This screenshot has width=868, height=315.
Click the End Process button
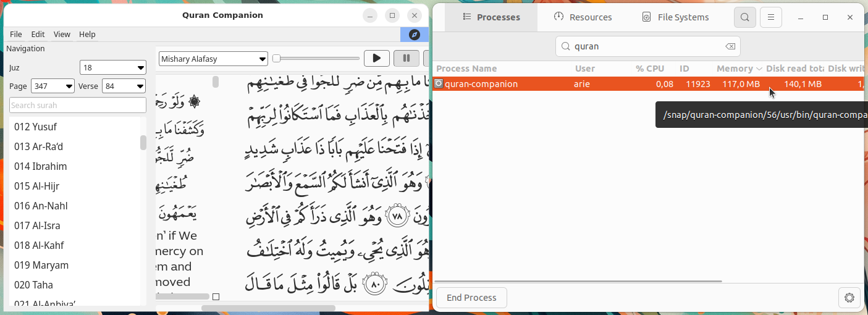click(x=471, y=298)
